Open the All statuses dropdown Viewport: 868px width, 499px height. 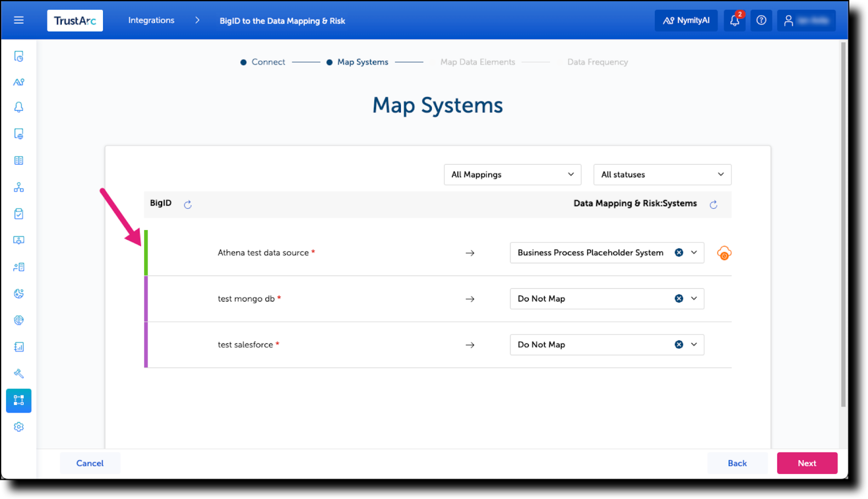tap(662, 174)
